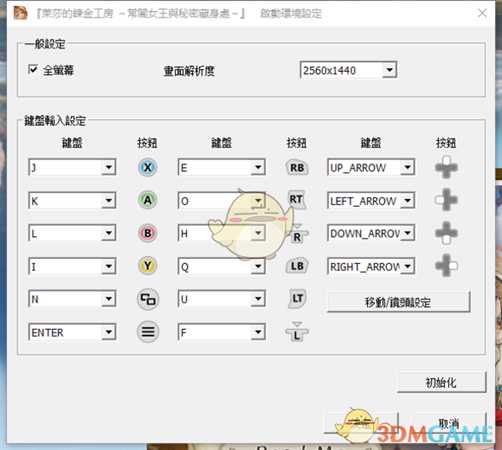The height and width of the screenshot is (450, 502).
Task: Click the 畫面解析度 label text
Action: point(189,71)
